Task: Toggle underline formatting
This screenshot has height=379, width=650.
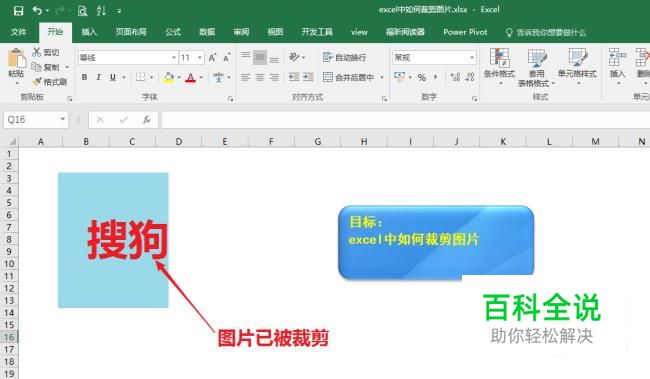Action: tap(113, 77)
